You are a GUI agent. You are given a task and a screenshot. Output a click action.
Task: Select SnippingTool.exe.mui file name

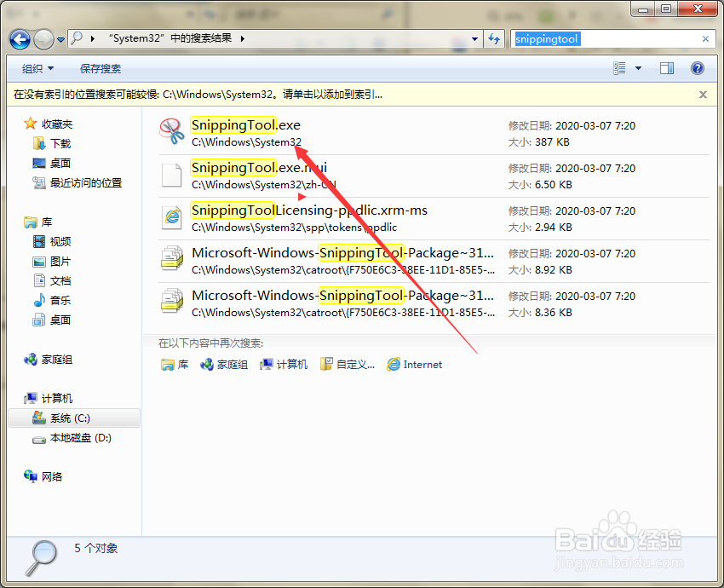click(259, 167)
